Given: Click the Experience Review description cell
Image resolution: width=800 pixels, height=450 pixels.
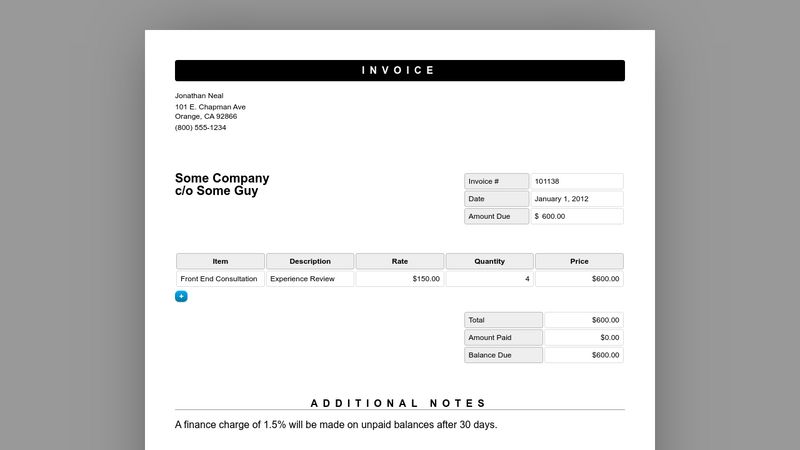Looking at the screenshot, I should pos(310,279).
